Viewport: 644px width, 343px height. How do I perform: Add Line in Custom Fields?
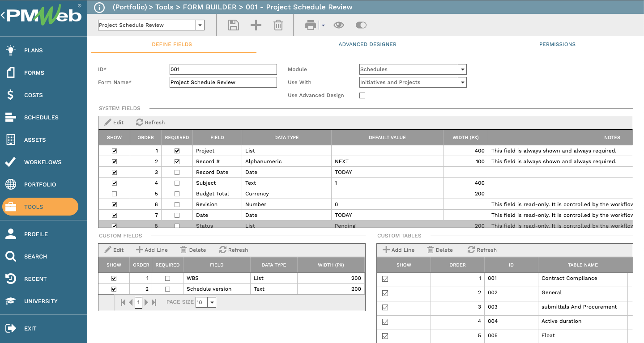tap(152, 250)
